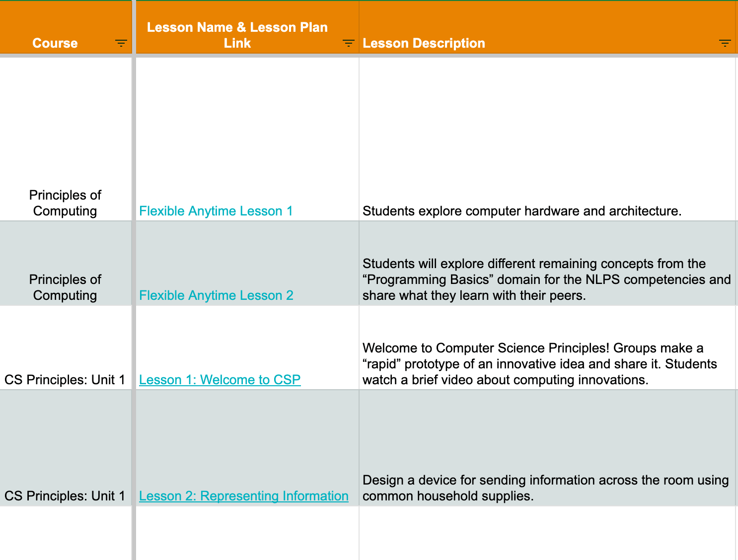The height and width of the screenshot is (560, 738).
Task: Click the household supplies device description cell
Action: [545, 488]
